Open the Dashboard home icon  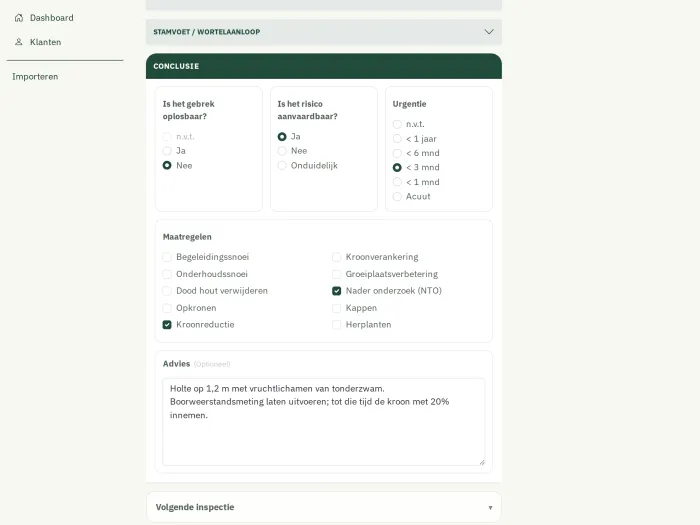click(19, 18)
